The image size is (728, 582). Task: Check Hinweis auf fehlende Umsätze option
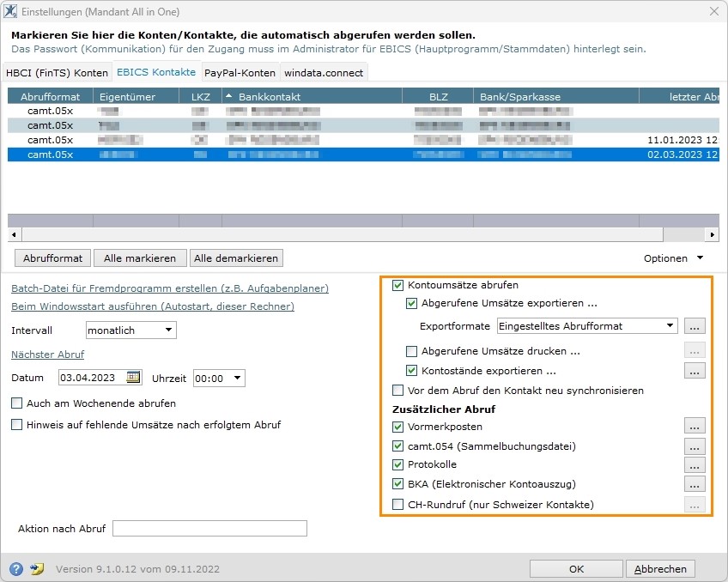click(x=16, y=425)
